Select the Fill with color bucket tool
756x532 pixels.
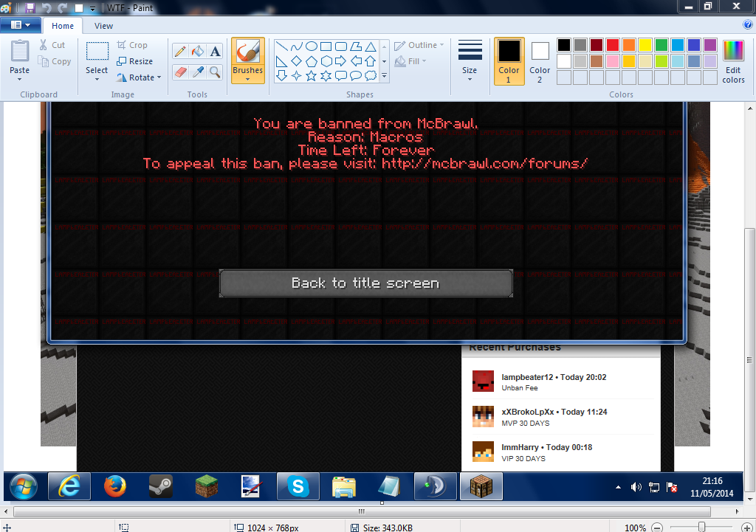coord(198,51)
